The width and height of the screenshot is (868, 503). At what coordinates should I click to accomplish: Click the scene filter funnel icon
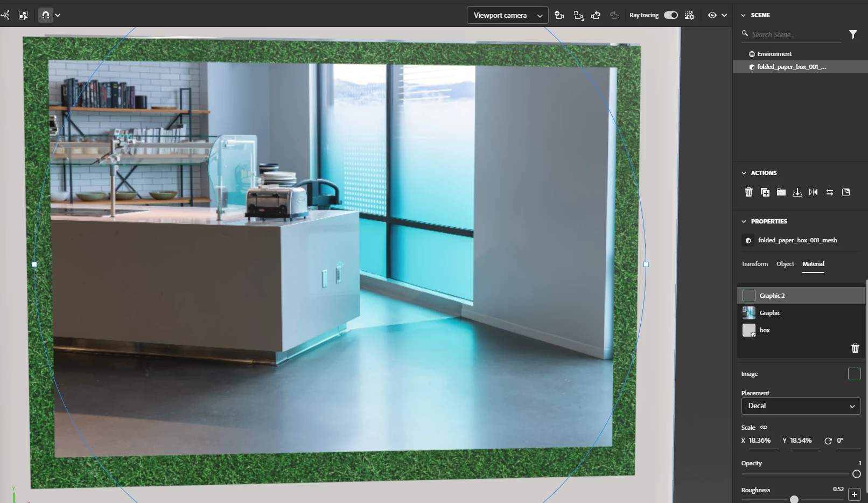pyautogui.click(x=853, y=34)
